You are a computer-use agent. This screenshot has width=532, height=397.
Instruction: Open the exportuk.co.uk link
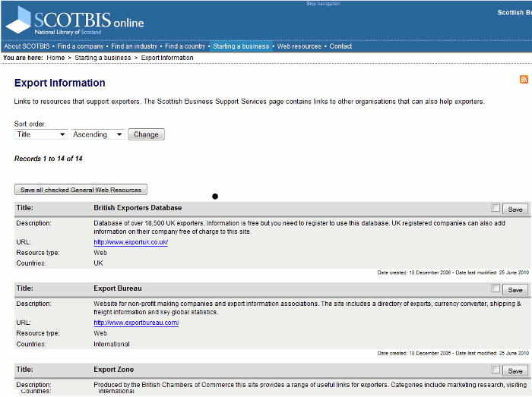click(x=131, y=242)
